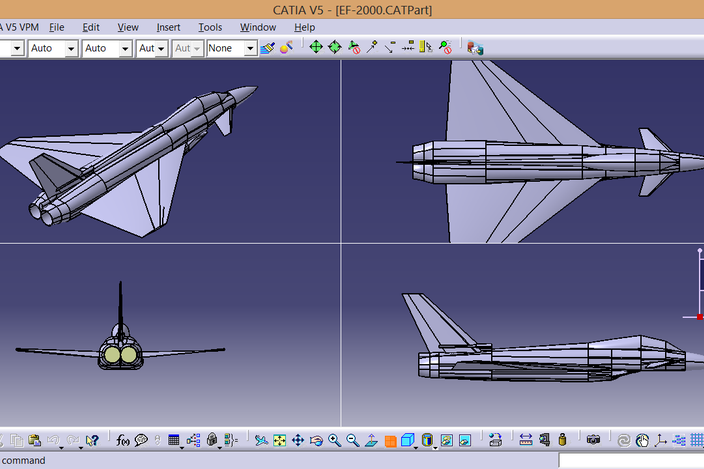Open the Help menu
Screen dimensions: 704x469
pyautogui.click(x=304, y=27)
